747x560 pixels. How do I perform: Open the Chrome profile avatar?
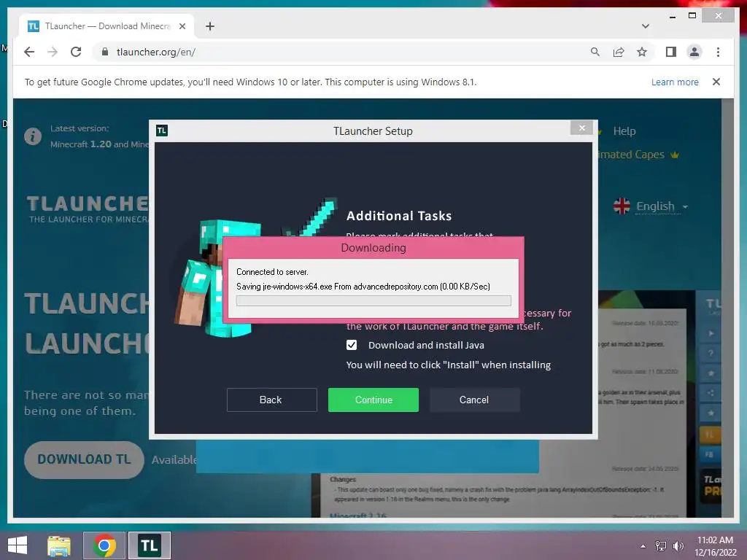pyautogui.click(x=694, y=52)
